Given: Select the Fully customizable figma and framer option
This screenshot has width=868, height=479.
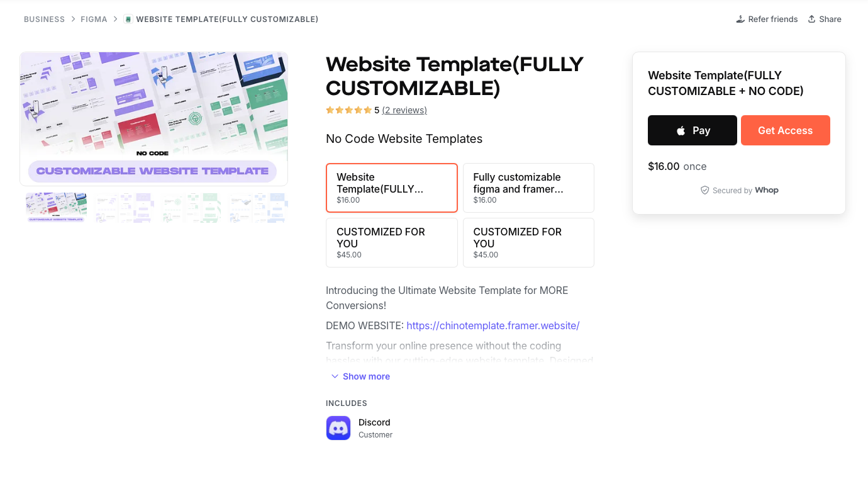Looking at the screenshot, I should pos(528,188).
